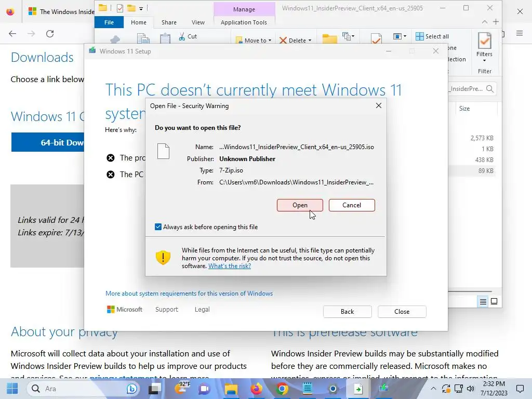Open the Firefox hamburger menu
The image size is (532, 399).
[x=519, y=33]
